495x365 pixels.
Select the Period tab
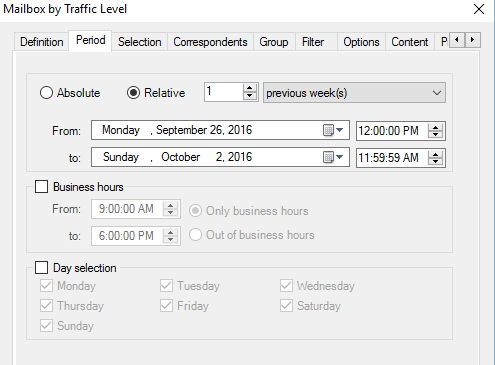(x=90, y=40)
